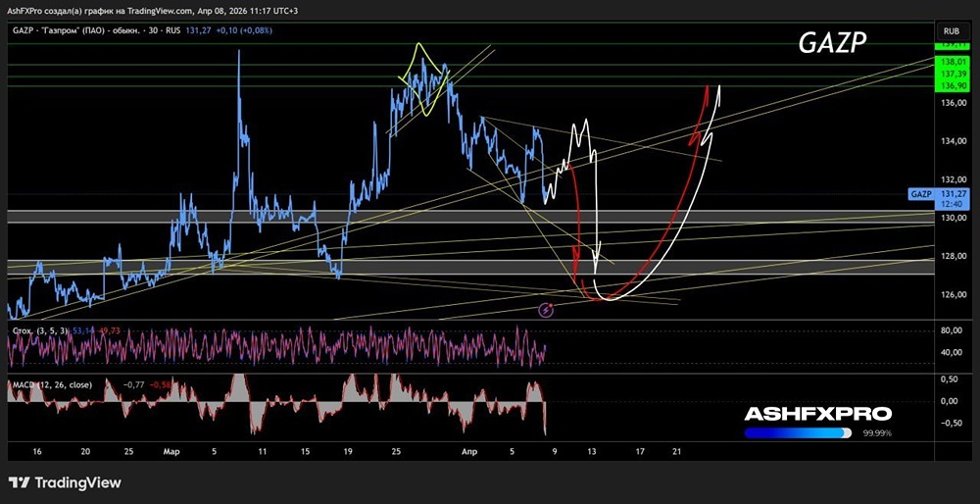Viewport: 980px width, 504px height.
Task: Click the 136,00 price axis label
Action: pyautogui.click(x=952, y=103)
